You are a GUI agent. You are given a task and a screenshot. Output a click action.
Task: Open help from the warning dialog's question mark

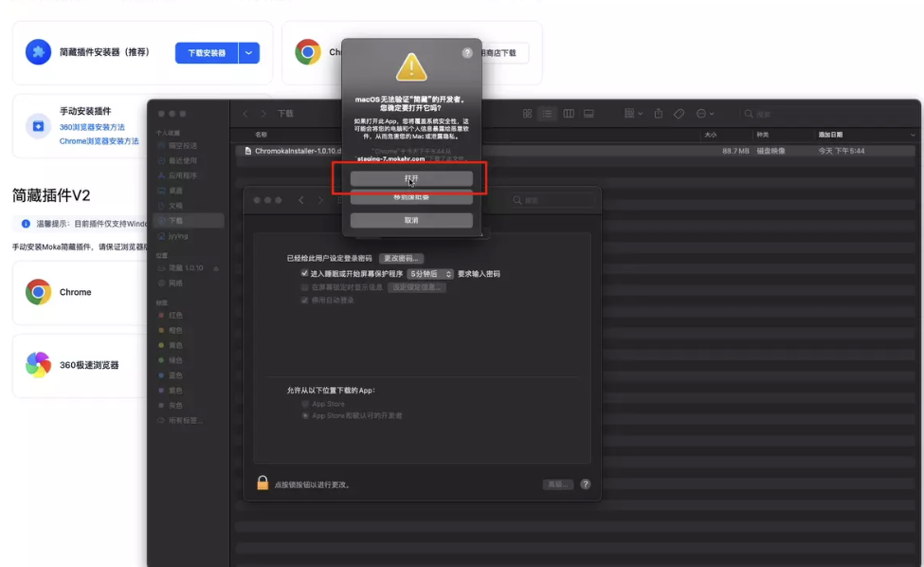tap(467, 53)
